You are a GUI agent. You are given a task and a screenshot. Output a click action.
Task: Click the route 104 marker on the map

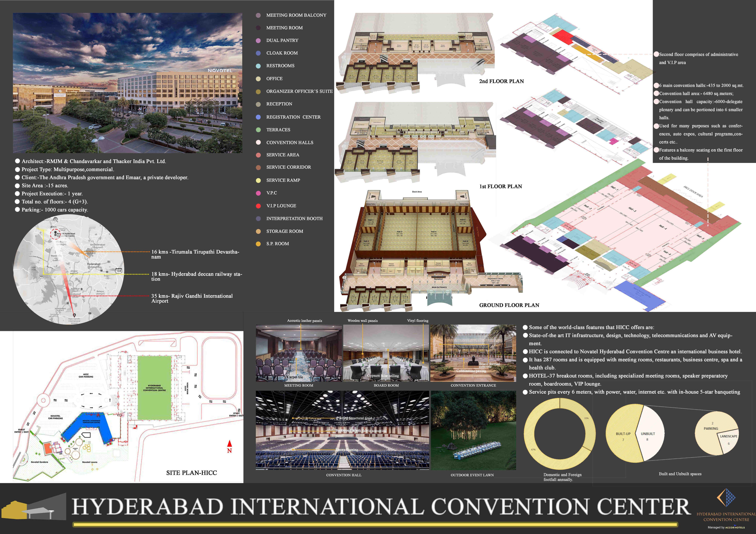click(119, 271)
